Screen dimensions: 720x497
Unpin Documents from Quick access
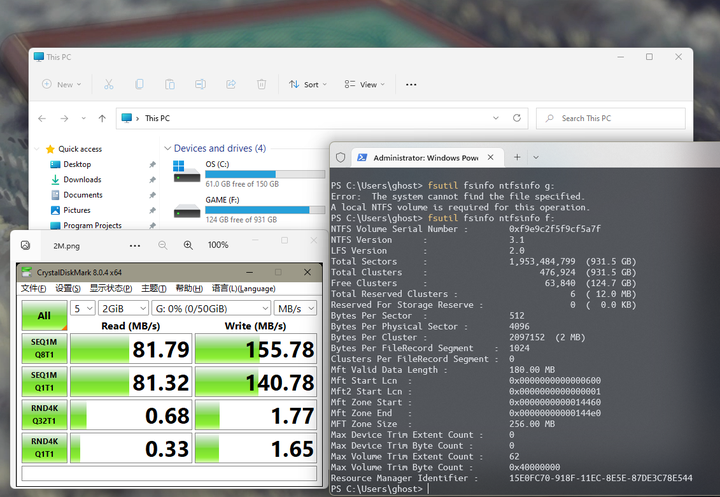point(152,195)
